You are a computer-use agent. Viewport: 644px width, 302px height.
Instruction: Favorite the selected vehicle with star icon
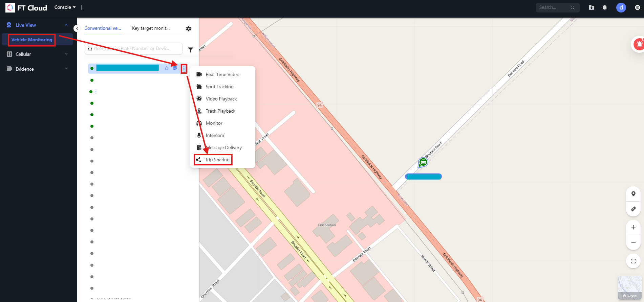coord(167,68)
